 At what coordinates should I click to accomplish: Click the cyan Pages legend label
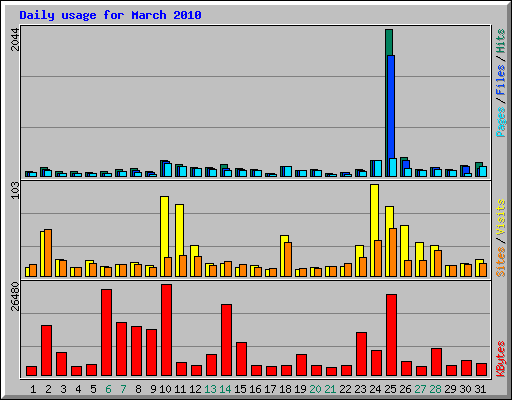click(x=501, y=122)
